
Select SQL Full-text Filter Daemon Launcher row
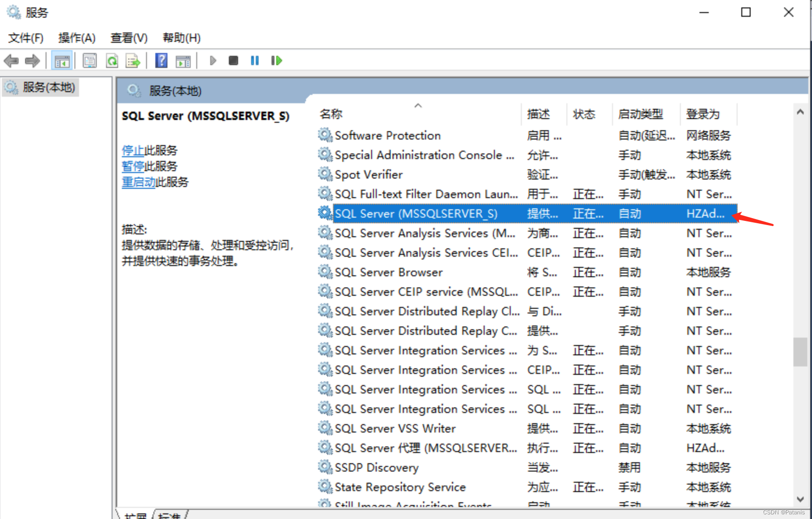point(527,194)
